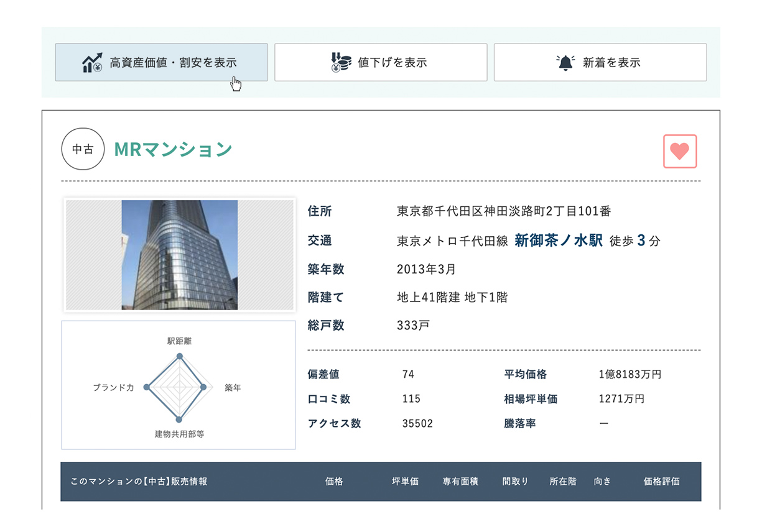The image size is (762, 532).
Task: Click the 口コミ数 value 115
Action: click(x=411, y=399)
